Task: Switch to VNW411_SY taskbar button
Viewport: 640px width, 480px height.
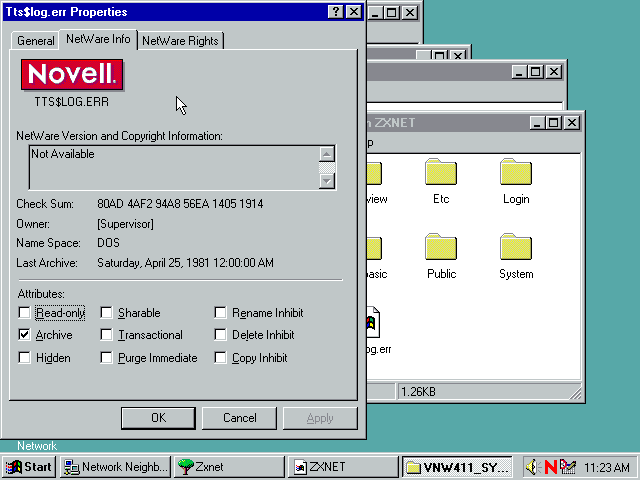Action: point(457,467)
